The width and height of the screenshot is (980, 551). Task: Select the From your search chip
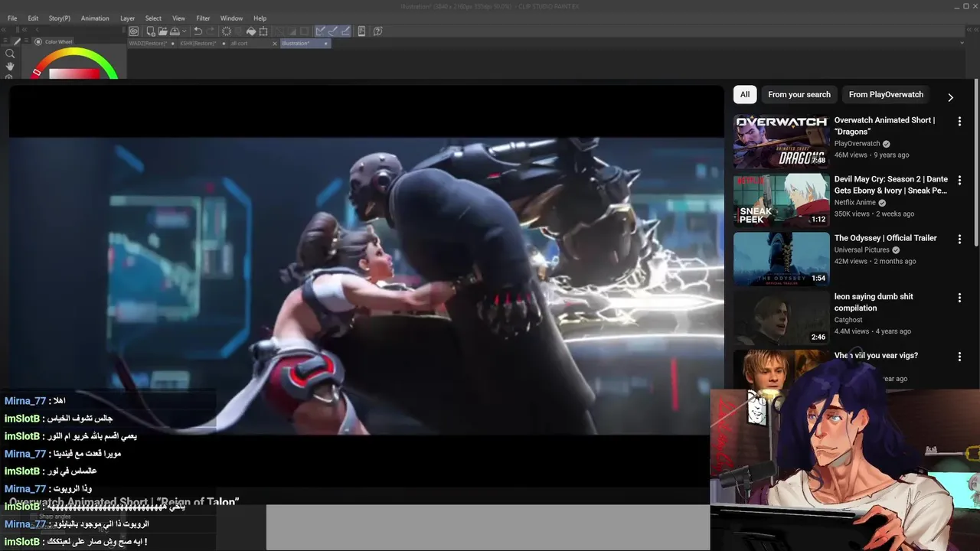(799, 95)
